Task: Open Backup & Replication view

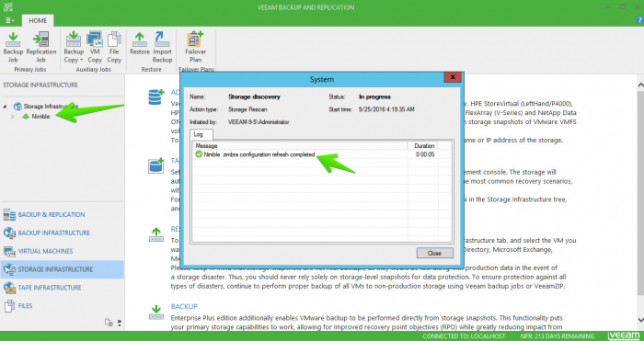Action: [x=52, y=214]
